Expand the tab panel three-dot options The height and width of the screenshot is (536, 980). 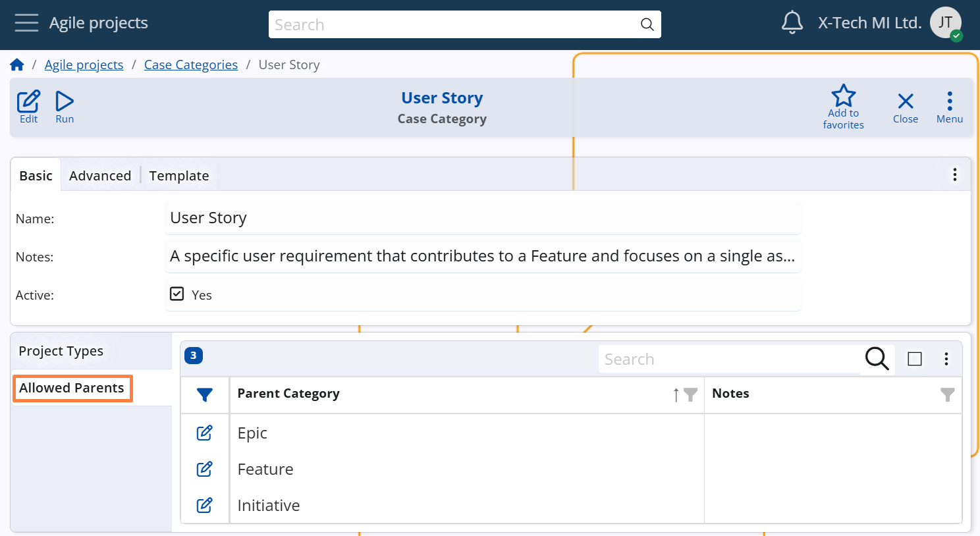[x=954, y=174]
